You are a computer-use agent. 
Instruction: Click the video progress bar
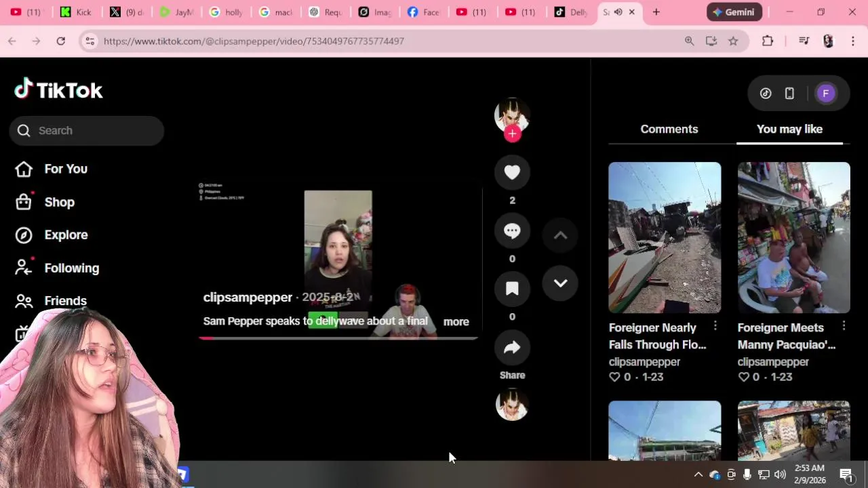(x=338, y=338)
